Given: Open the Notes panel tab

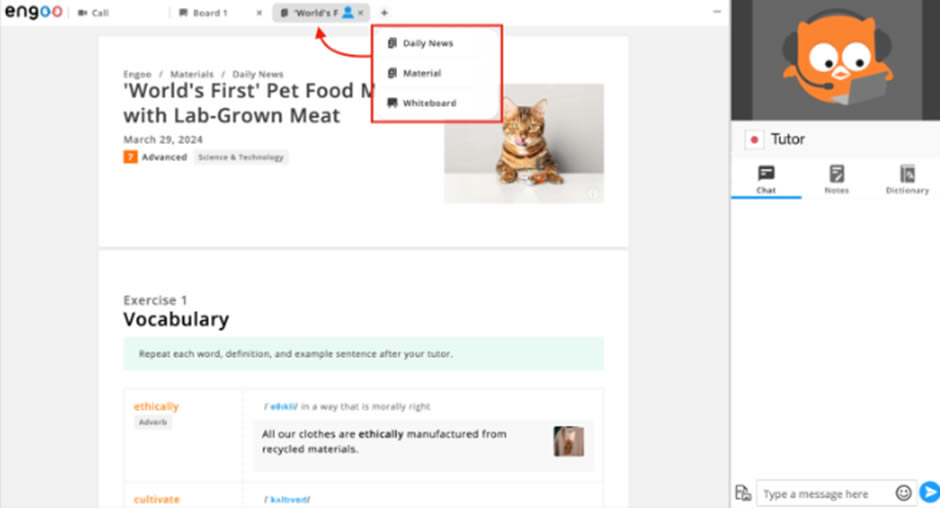Looking at the screenshot, I should tap(836, 179).
